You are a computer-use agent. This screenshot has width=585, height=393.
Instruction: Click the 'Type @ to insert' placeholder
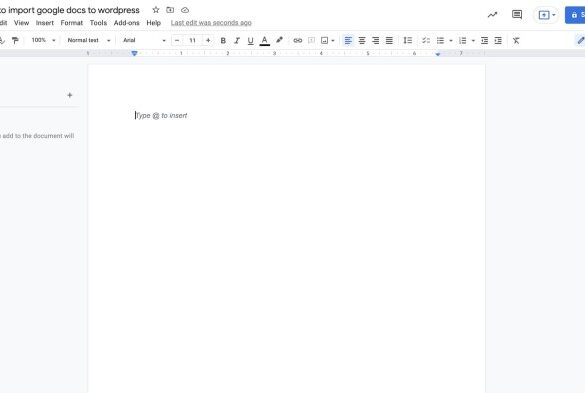161,116
